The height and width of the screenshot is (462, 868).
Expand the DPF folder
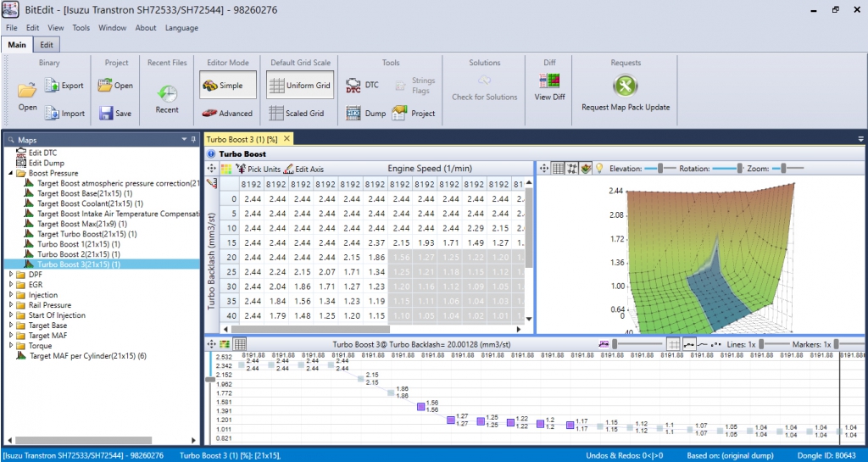(x=12, y=275)
